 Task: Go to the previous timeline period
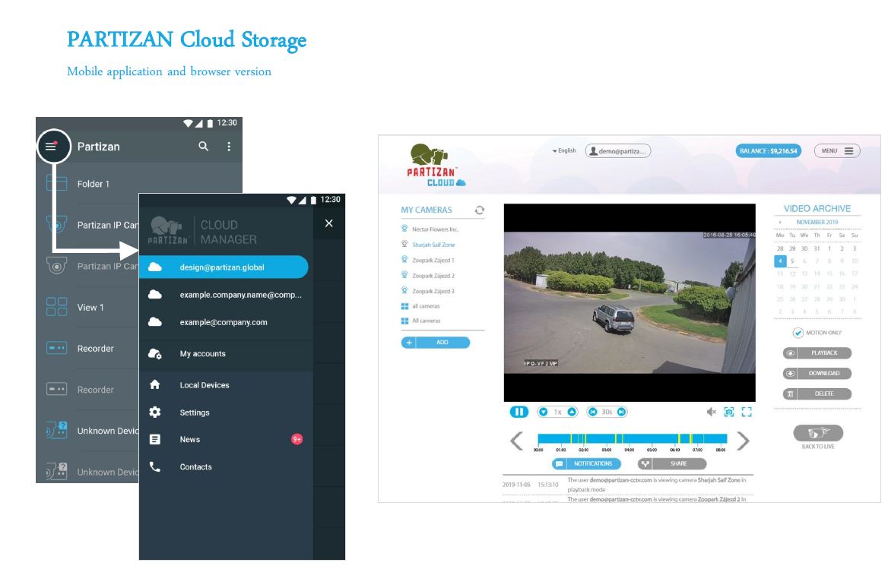pyautogui.click(x=516, y=441)
